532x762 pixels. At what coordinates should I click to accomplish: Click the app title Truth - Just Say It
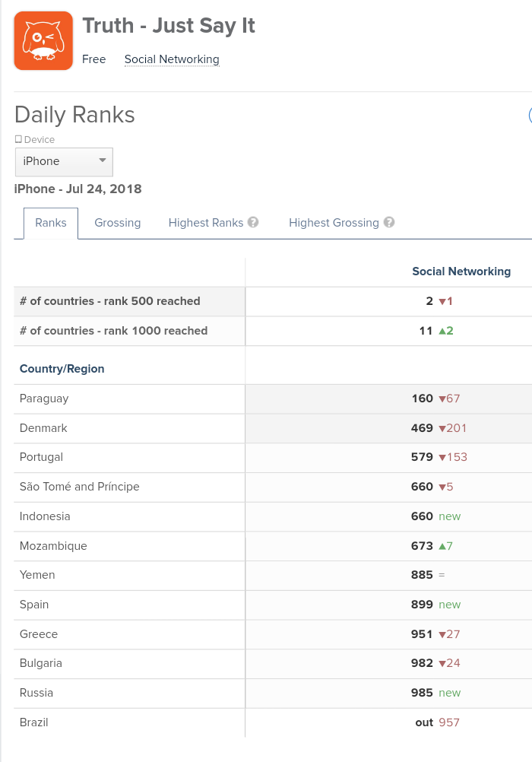(169, 26)
